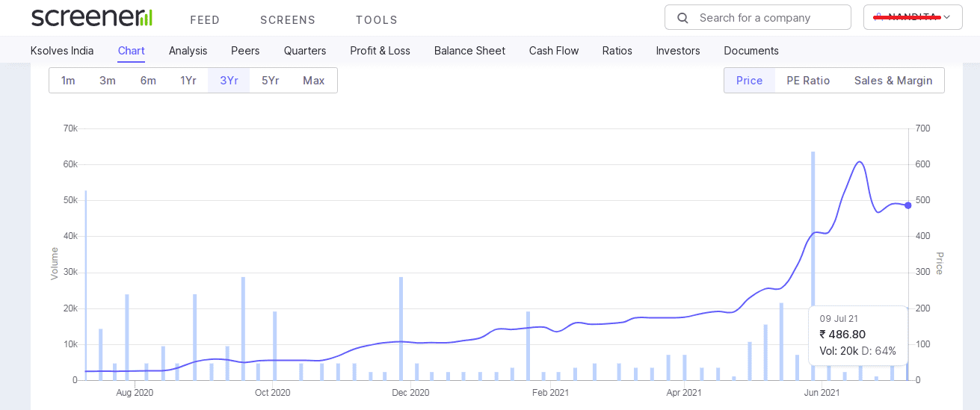Click the Feb 2021 axis label
Screen dimensions: 980x410
click(x=549, y=392)
